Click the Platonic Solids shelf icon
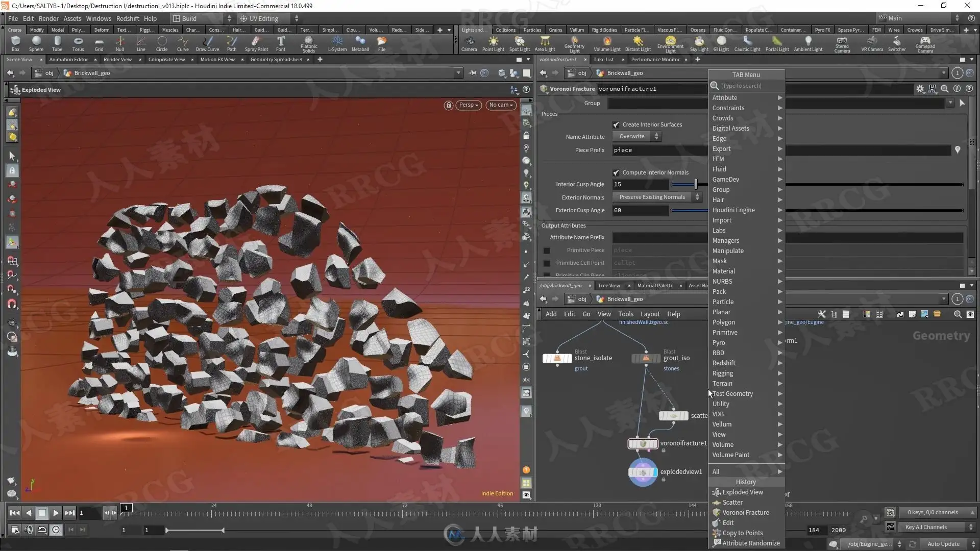 [308, 43]
